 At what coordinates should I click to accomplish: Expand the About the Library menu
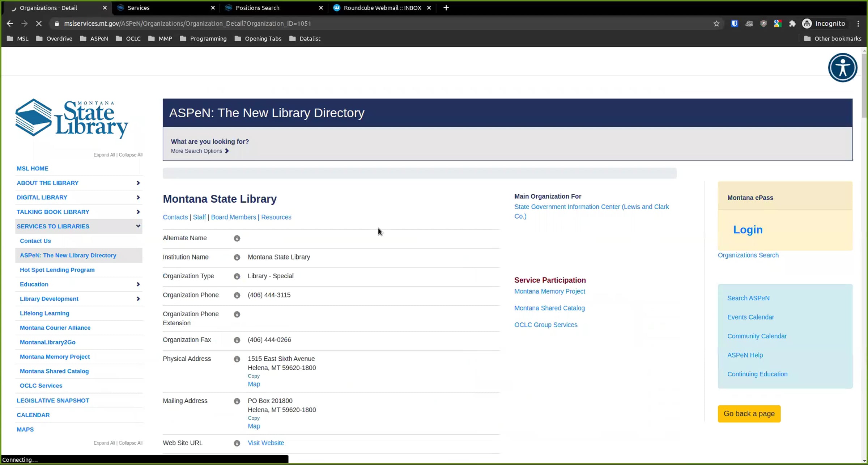tap(138, 183)
